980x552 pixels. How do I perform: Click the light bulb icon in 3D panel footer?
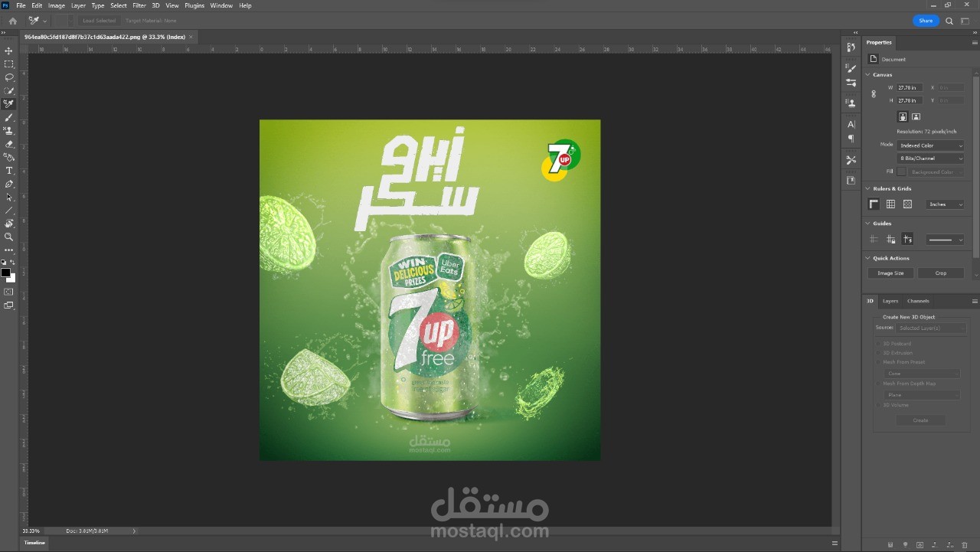click(x=904, y=545)
